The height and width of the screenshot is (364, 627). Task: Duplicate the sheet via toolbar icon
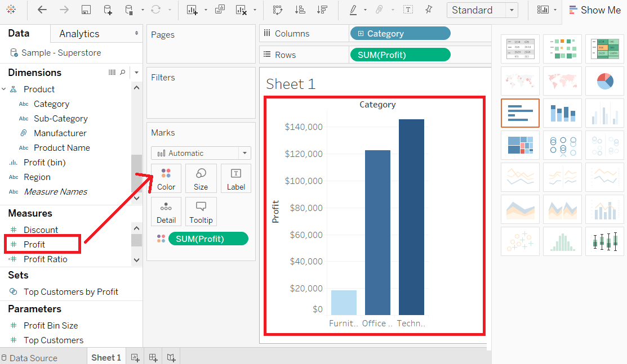[220, 10]
